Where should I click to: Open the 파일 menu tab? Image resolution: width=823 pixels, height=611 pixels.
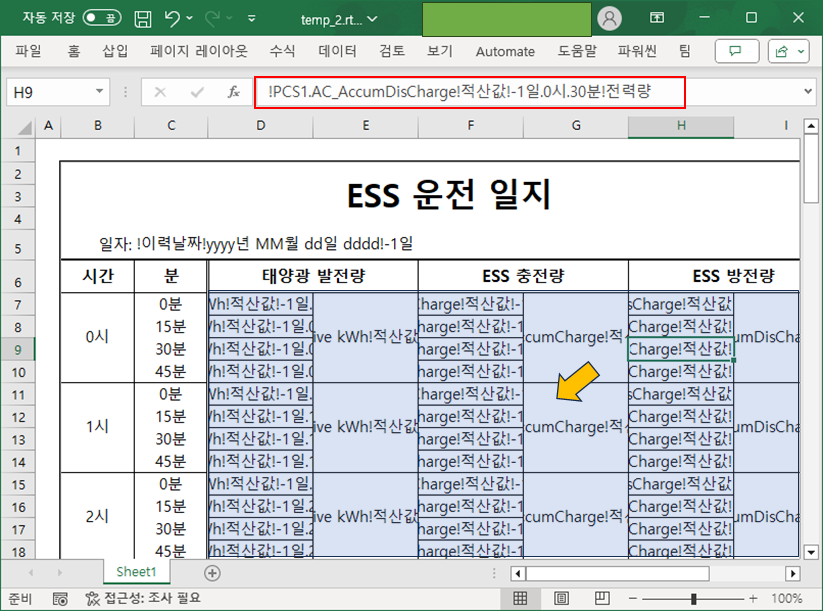(28, 51)
